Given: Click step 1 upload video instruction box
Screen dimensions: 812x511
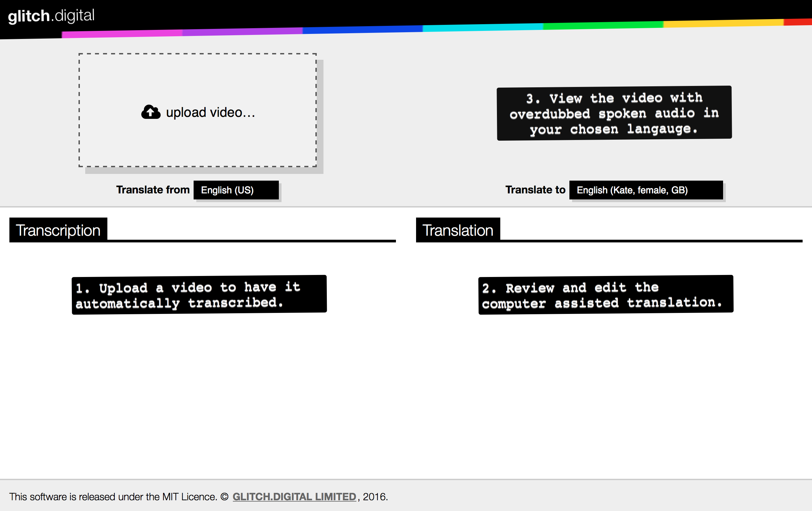Looking at the screenshot, I should click(199, 295).
